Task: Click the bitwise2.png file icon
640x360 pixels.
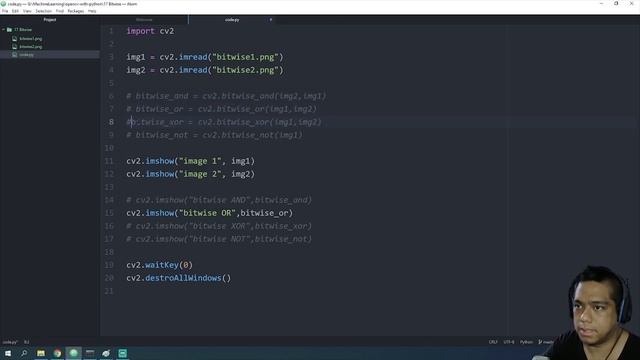Action: (15, 47)
